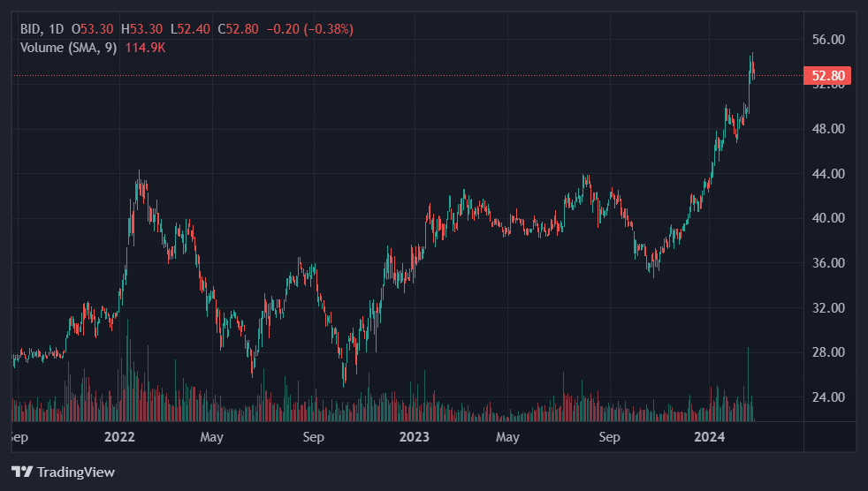
Task: Click the May label right after 2023
Action: click(506, 436)
